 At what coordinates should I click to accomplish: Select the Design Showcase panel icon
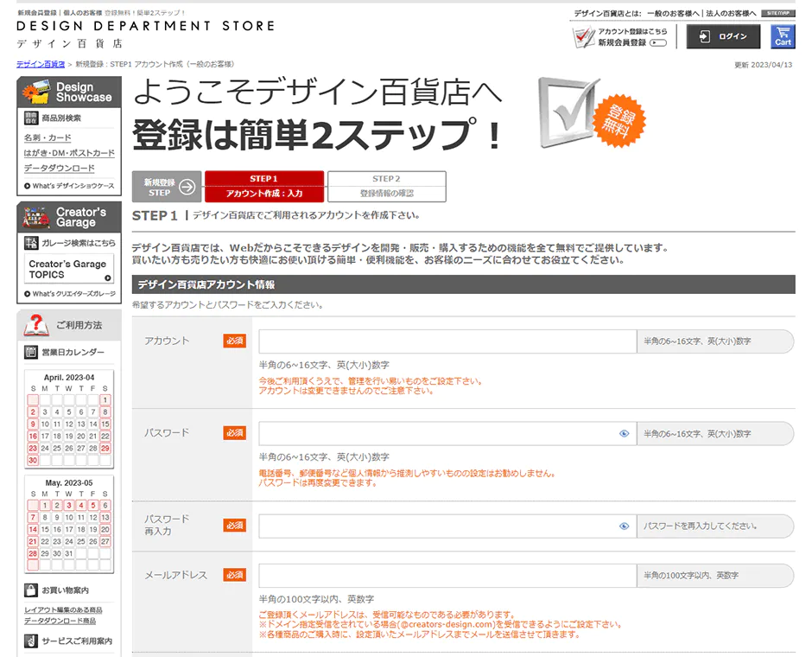(x=36, y=92)
